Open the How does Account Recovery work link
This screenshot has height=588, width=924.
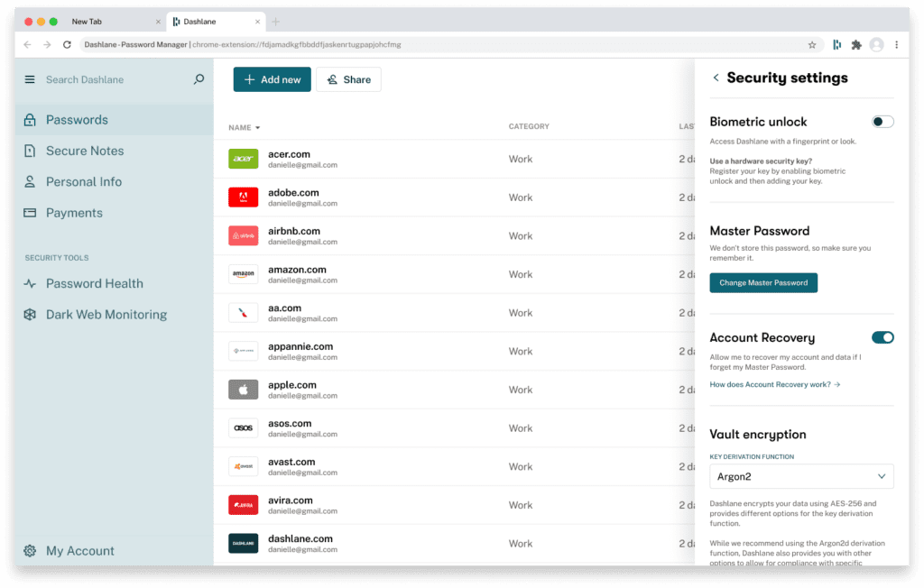click(x=774, y=384)
